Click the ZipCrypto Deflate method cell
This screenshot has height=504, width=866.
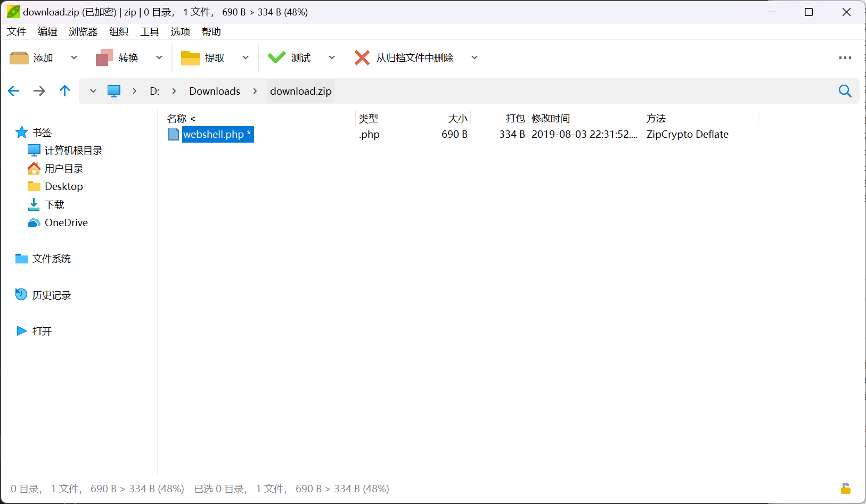click(x=687, y=134)
